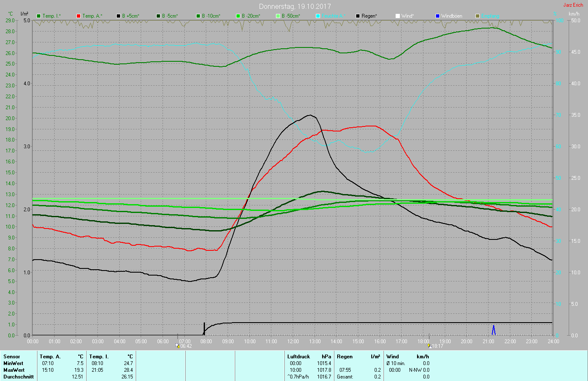Select the Durchschnitt row label
Image resolution: width=588 pixels, height=381 pixels.
pyautogui.click(x=18, y=377)
